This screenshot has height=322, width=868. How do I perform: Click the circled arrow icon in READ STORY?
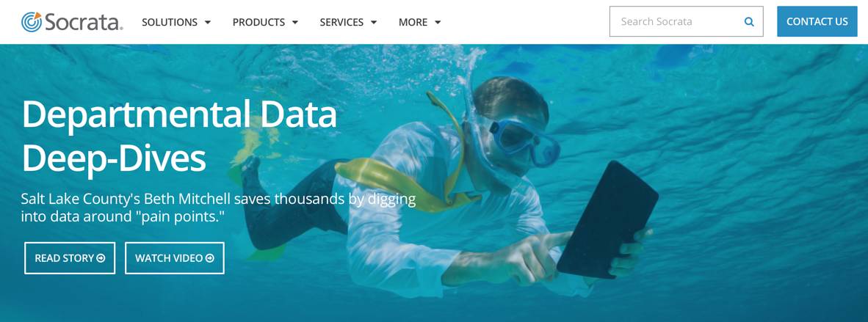coord(101,258)
